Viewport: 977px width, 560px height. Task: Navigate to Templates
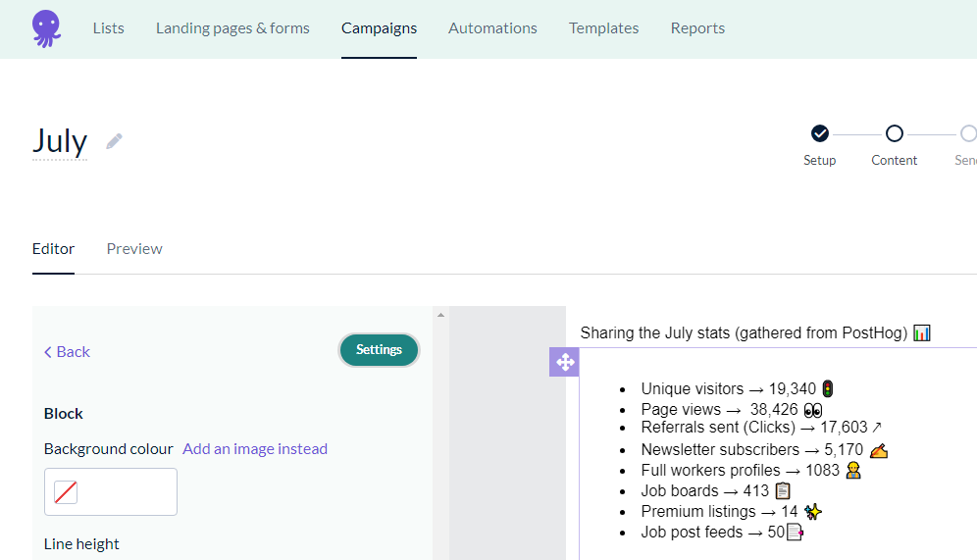tap(603, 28)
